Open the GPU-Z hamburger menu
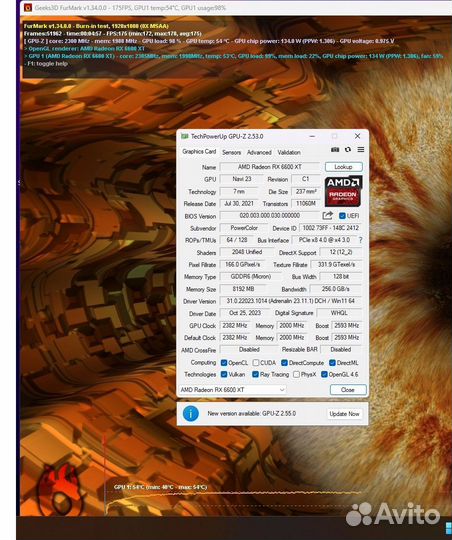The height and width of the screenshot is (540, 452). [361, 150]
